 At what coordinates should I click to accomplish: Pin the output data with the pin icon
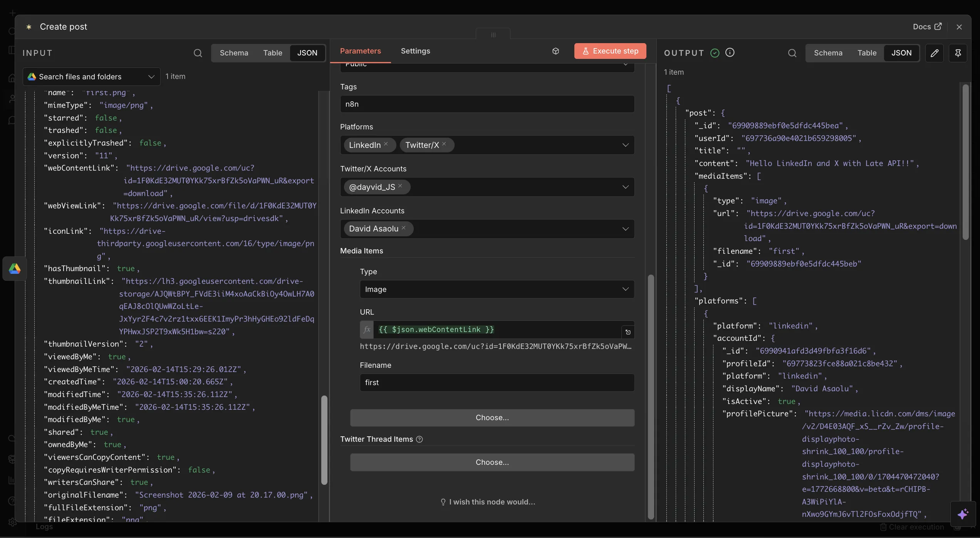coord(958,53)
